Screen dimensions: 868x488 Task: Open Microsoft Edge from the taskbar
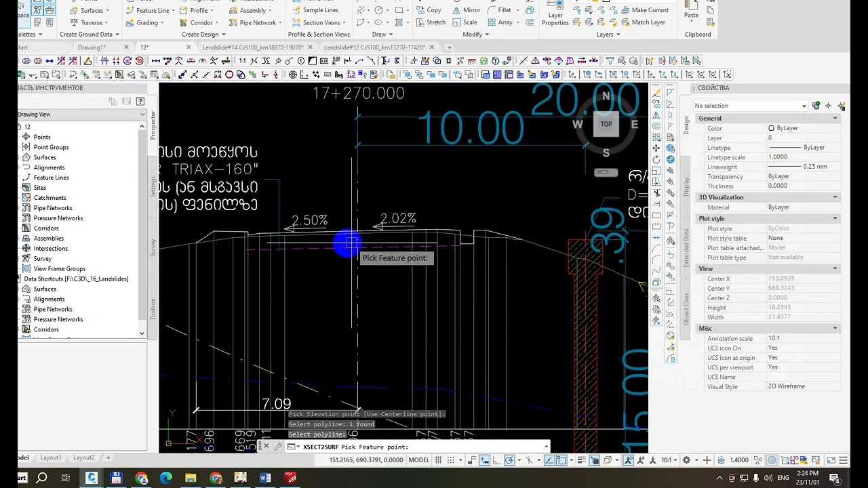[x=166, y=478]
